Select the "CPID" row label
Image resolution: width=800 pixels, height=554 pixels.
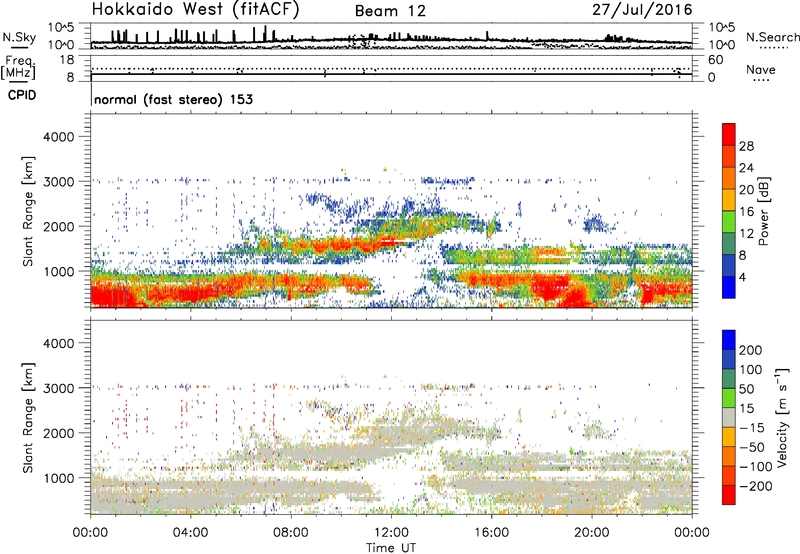(22, 95)
